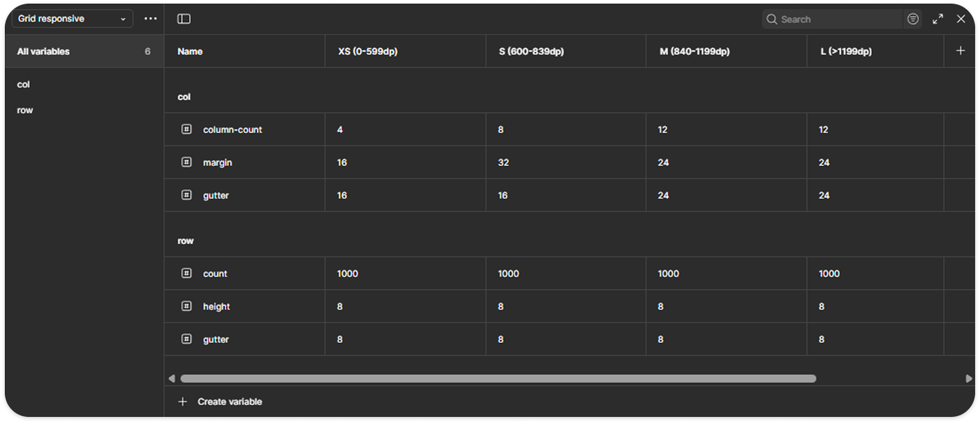Click the Create variable button
The height and width of the screenshot is (423, 980).
click(220, 401)
